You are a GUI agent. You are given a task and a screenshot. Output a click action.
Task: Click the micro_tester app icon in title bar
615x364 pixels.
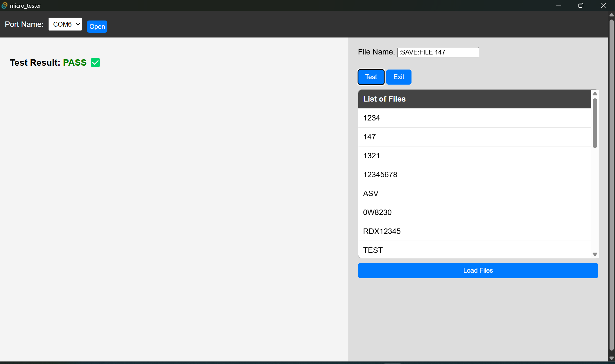pyautogui.click(x=4, y=5)
